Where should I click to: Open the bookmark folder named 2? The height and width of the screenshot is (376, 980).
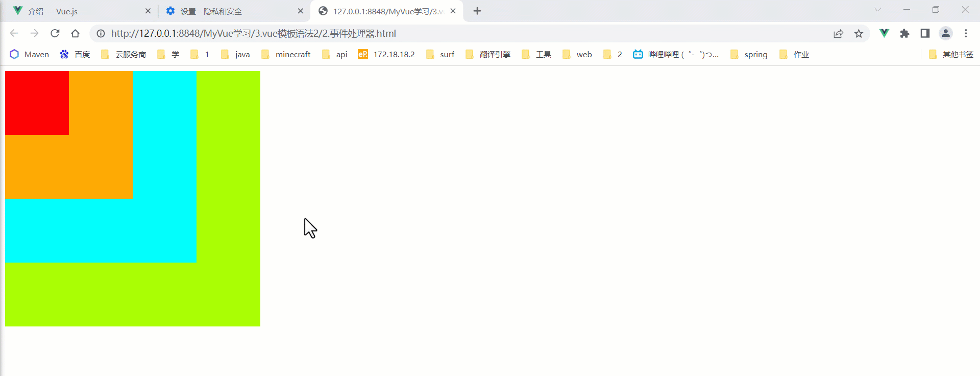pos(612,54)
